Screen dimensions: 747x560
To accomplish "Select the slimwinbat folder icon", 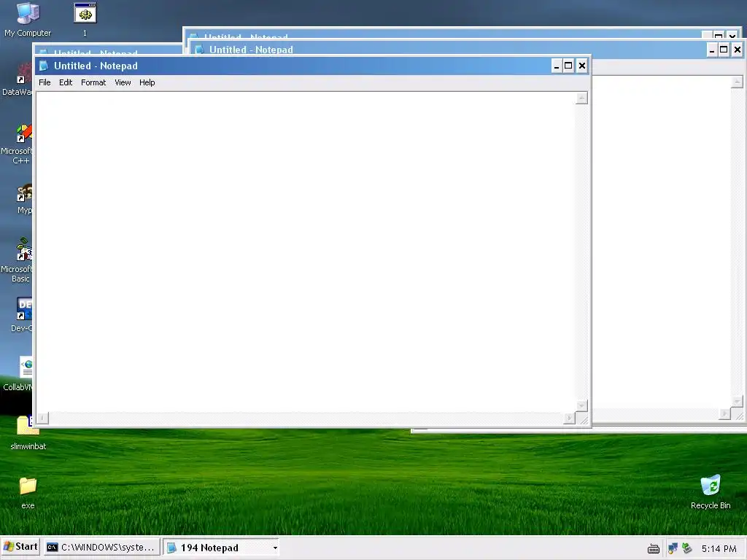I will 28,433.
